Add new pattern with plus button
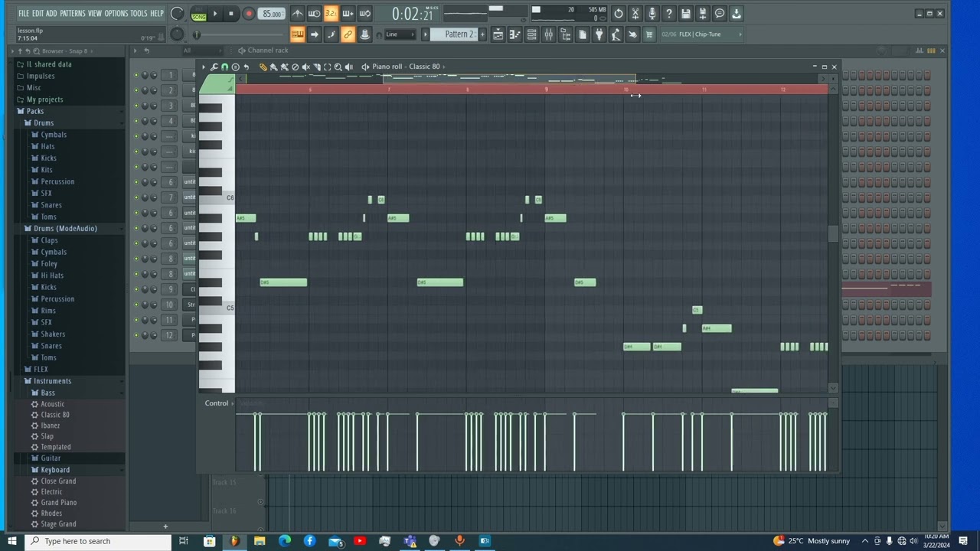Viewport: 980px width, 551px height. point(482,34)
